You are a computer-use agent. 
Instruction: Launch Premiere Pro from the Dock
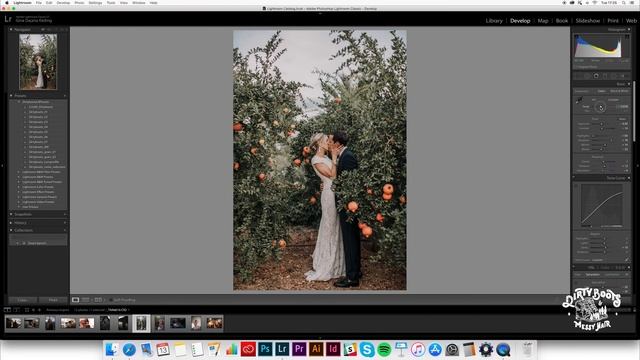click(299, 349)
